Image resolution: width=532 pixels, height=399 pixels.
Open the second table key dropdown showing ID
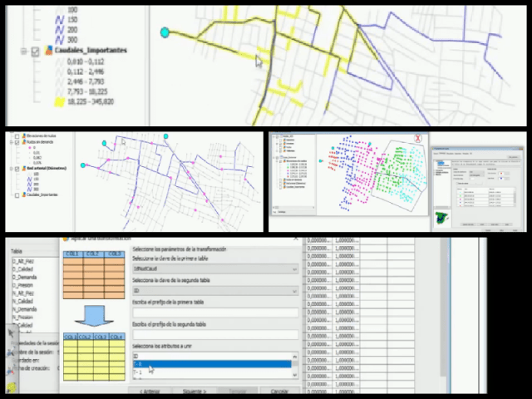[x=214, y=291]
